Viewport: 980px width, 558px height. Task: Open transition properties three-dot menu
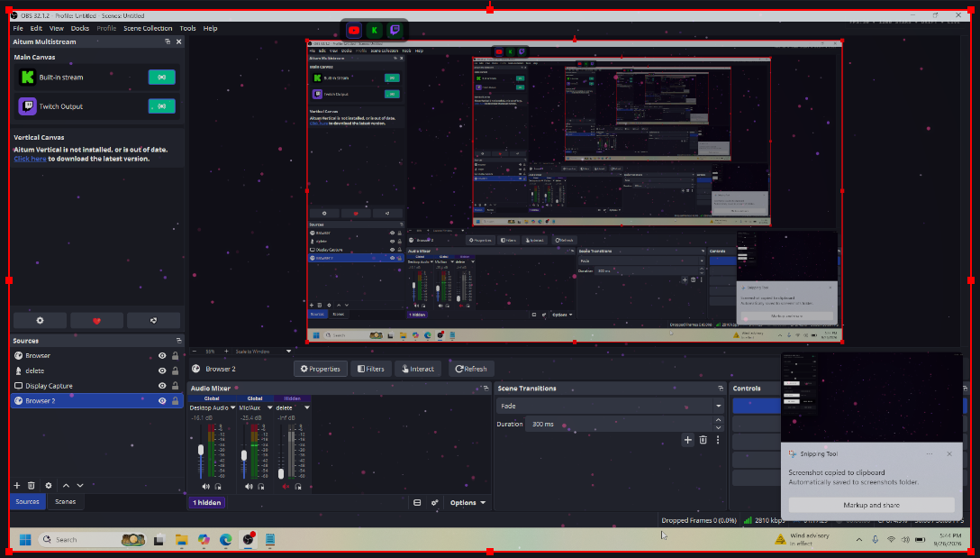coord(718,440)
